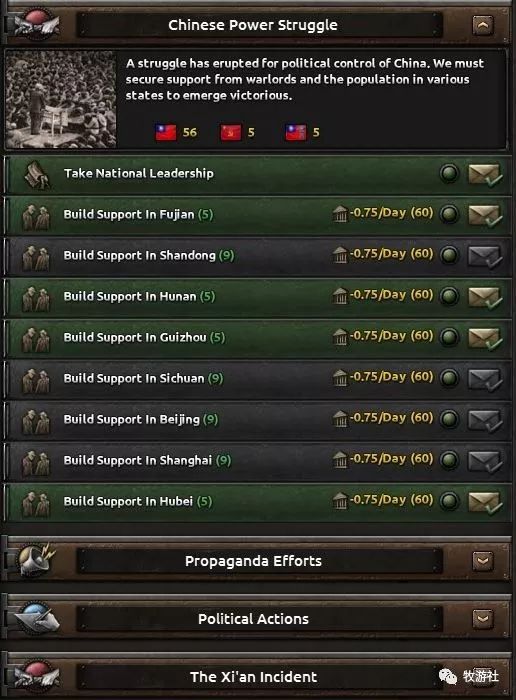This screenshot has width=516, height=700.
Task: Click the Take National Leadership podium icon
Action: tap(37, 174)
